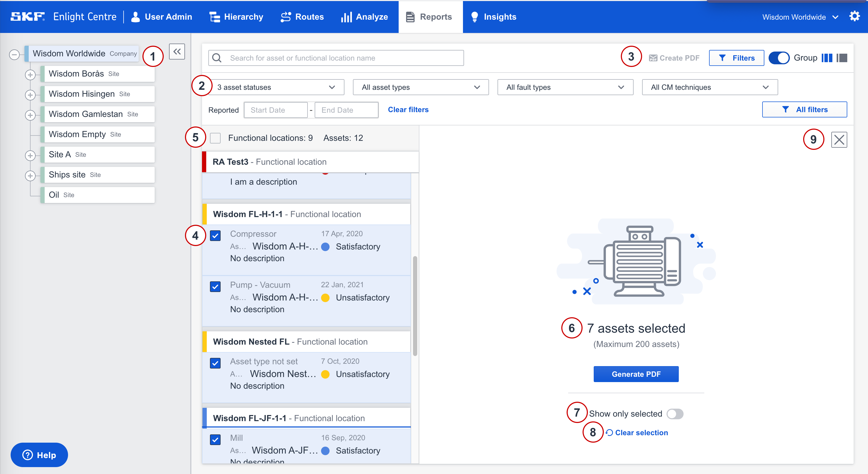Open the User Admin tab
The height and width of the screenshot is (474, 868).
pos(161,17)
